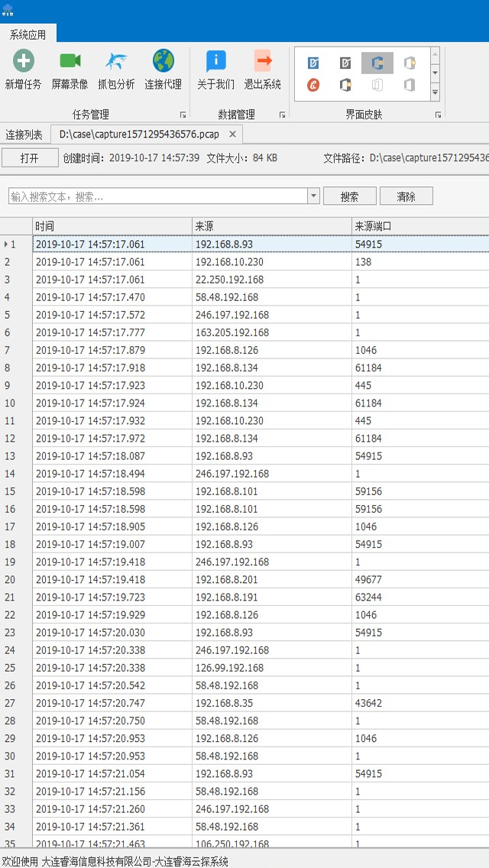This screenshot has width=489, height=868.
Task: Switch to the 连接列表 tab
Action: tap(24, 134)
